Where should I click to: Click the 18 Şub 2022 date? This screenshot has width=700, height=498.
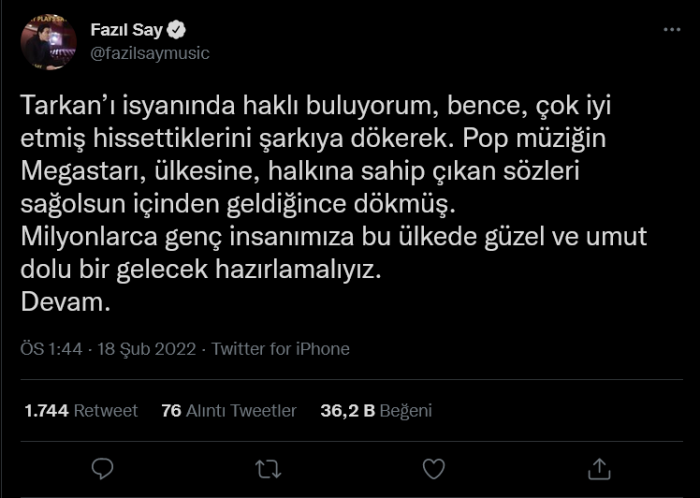coord(147,349)
